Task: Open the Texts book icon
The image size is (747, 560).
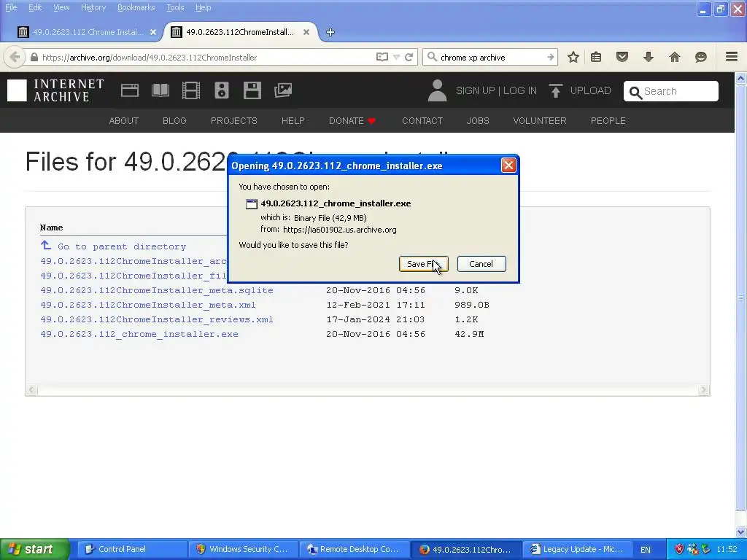Action: (x=160, y=90)
